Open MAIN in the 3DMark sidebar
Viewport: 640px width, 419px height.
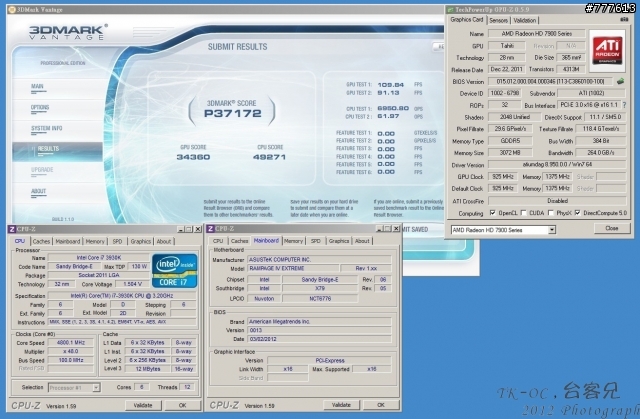tap(38, 87)
